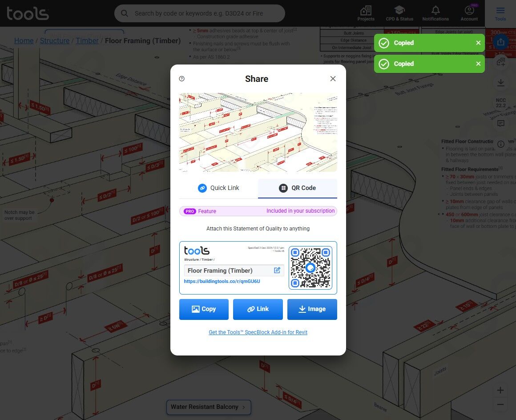516x420 pixels.
Task: Select the QR Code tab
Action: 298,188
